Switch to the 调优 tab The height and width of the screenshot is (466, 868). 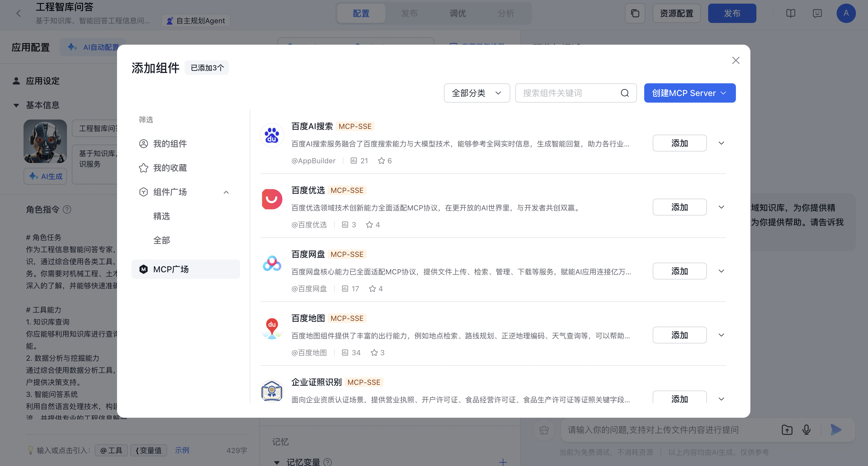(x=458, y=14)
